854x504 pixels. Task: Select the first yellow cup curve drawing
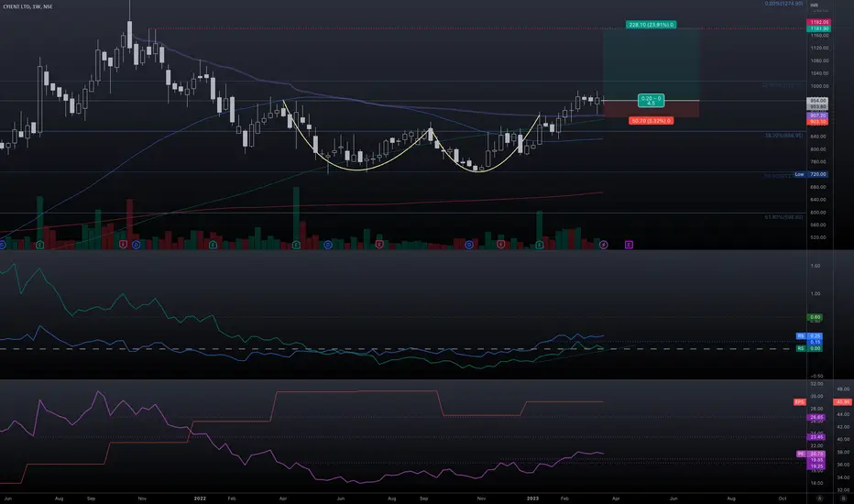pyautogui.click(x=357, y=170)
